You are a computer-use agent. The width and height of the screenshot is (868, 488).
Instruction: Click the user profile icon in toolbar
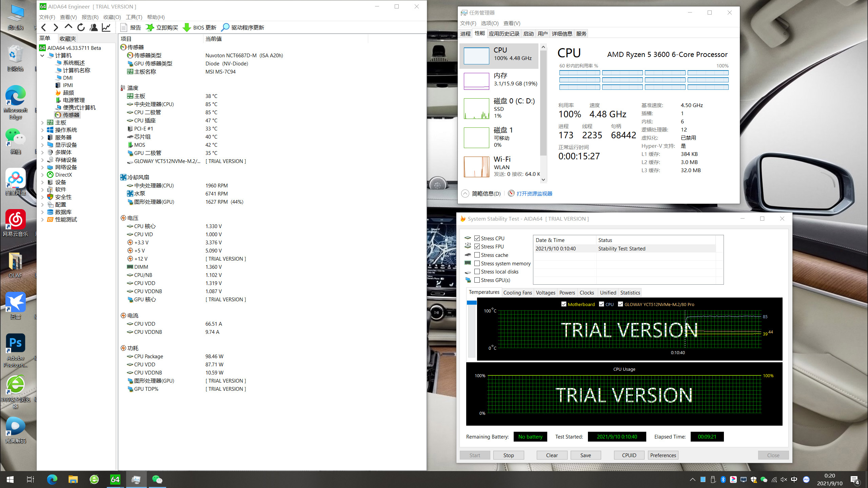(x=94, y=27)
